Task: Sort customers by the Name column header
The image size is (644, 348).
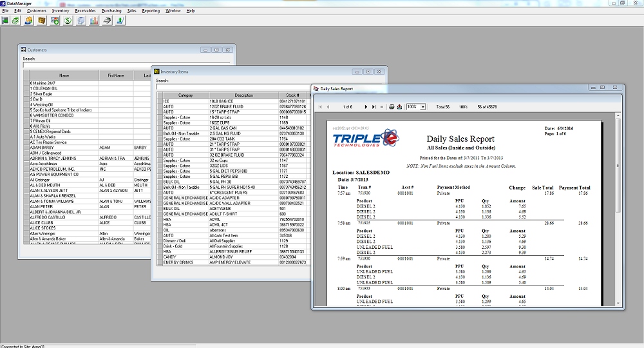Action: [x=64, y=75]
